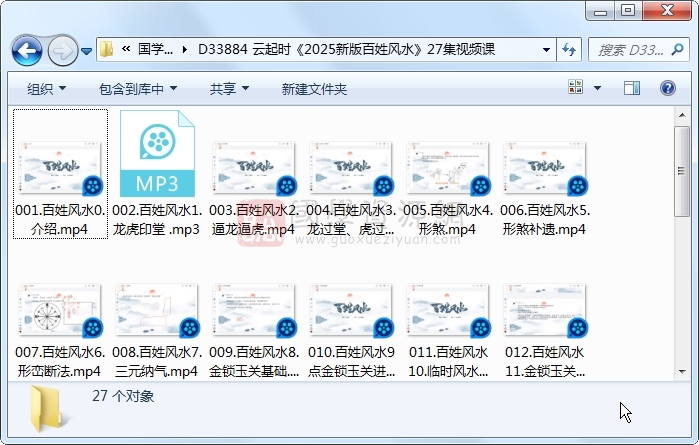Click the file name 007.百姓风水6.形峦断法.mp4
Screen dimensions: 699x445
[60, 361]
